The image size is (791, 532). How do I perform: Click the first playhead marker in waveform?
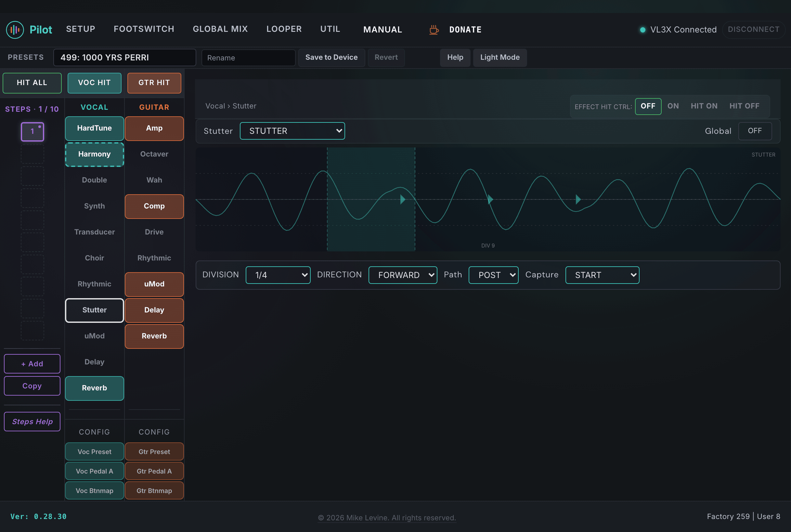point(403,199)
